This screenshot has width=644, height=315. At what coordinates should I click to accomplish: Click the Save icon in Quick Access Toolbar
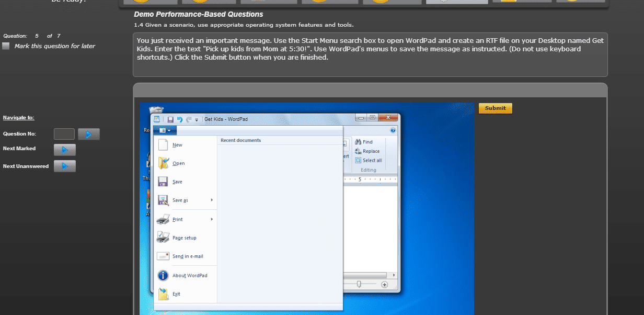(x=170, y=119)
